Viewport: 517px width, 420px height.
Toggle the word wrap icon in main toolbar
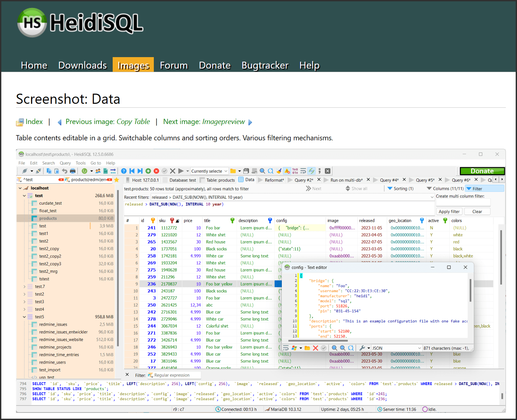point(303,171)
